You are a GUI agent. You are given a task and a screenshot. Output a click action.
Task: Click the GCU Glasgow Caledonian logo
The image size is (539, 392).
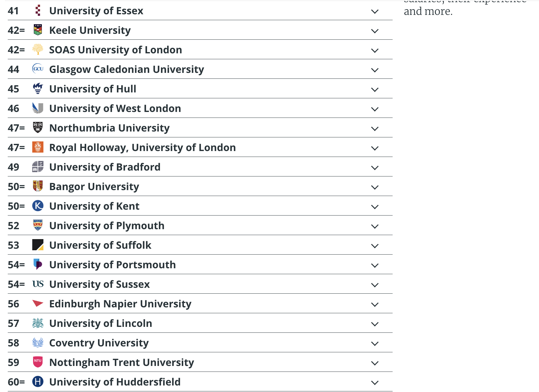pos(38,69)
